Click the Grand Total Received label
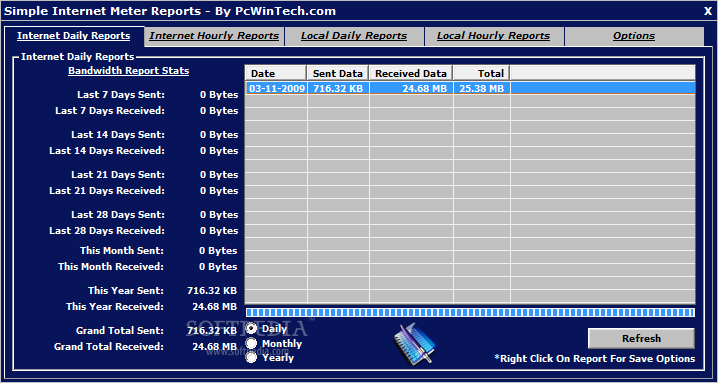 coord(109,346)
